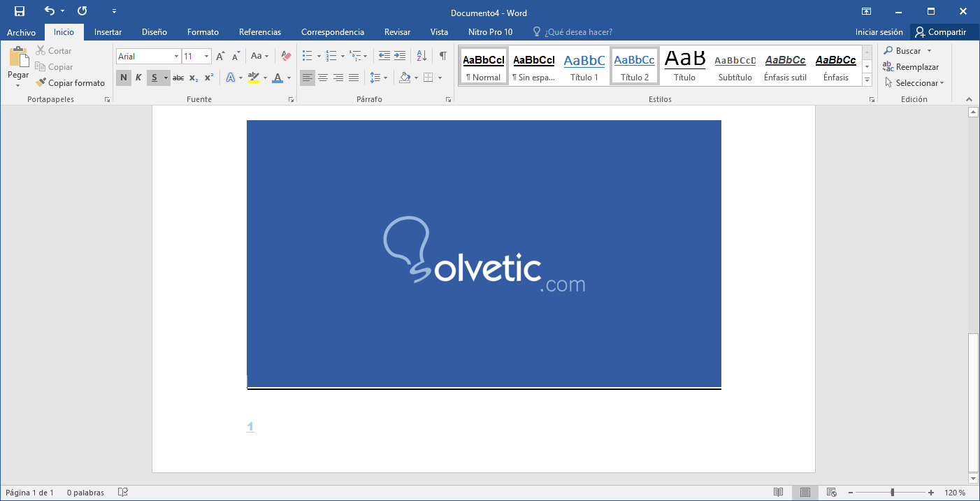This screenshot has width=980, height=501.
Task: Toggle left alignment button
Action: tap(308, 78)
